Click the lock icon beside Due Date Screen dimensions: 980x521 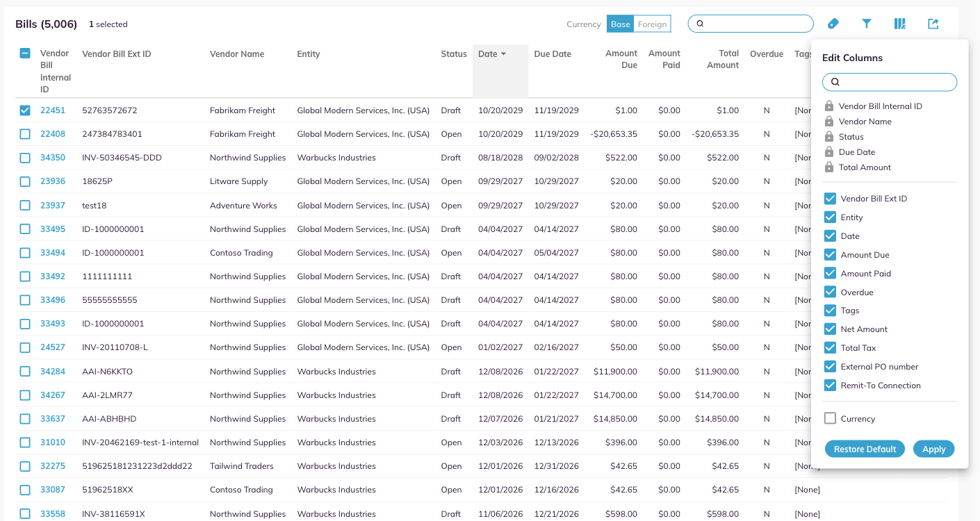[x=829, y=152]
